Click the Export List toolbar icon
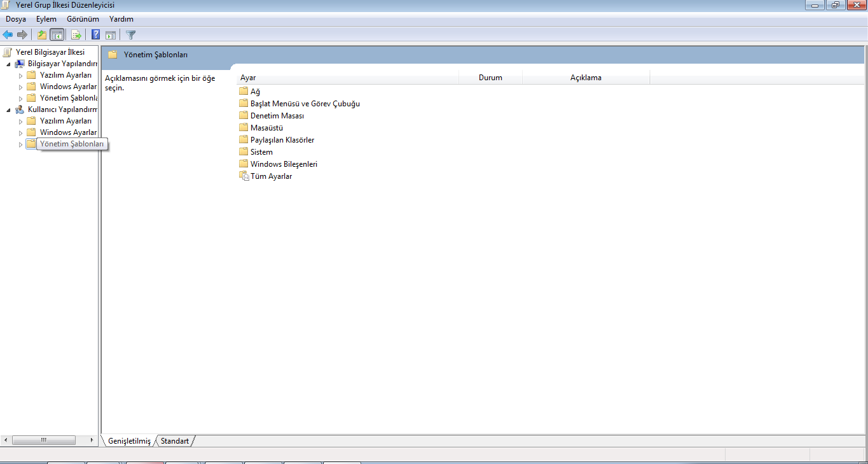Image resolution: width=868 pixels, height=464 pixels. 76,35
